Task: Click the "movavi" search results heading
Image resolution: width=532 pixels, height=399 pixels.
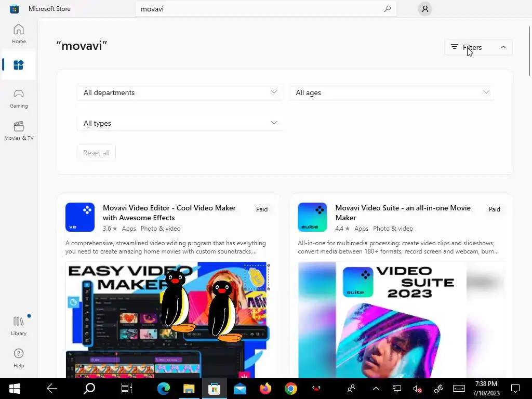Action: [82, 46]
